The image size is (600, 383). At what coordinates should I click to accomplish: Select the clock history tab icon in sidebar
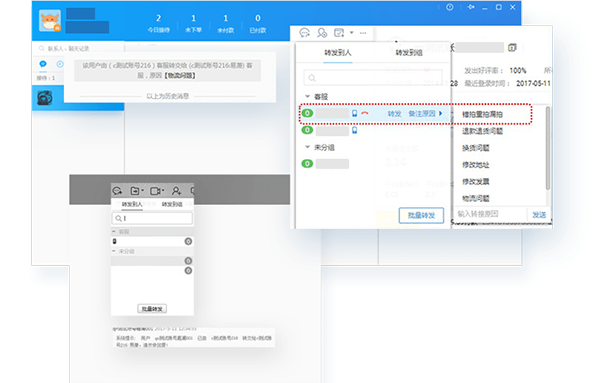pos(60,64)
